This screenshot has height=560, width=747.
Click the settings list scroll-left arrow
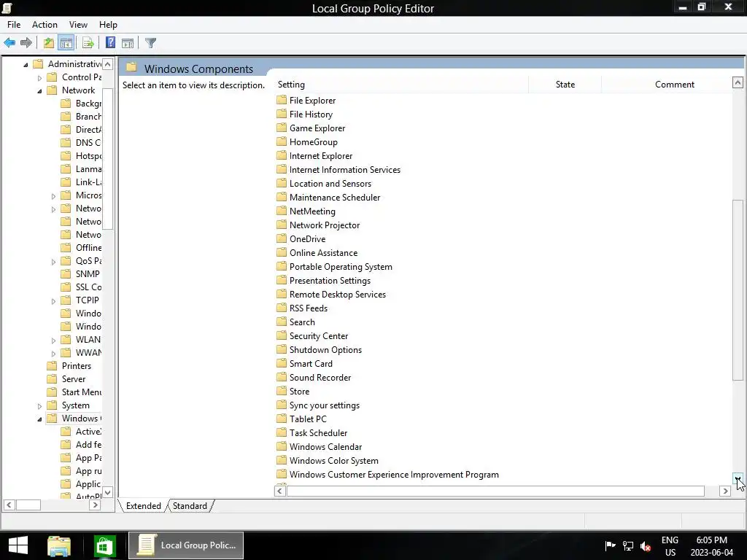click(280, 491)
